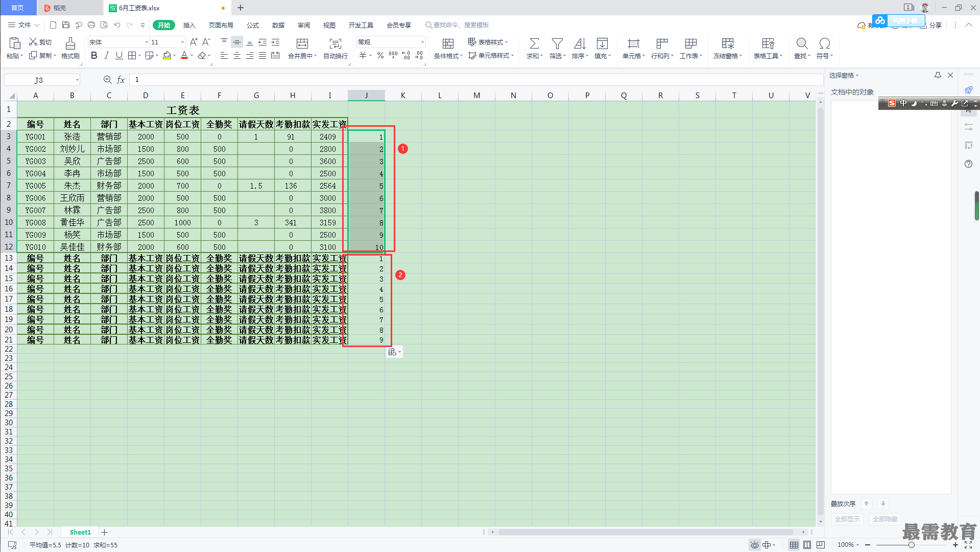Open Table Tools (表格工具) icon
This screenshot has width=980, height=552.
click(x=768, y=43)
